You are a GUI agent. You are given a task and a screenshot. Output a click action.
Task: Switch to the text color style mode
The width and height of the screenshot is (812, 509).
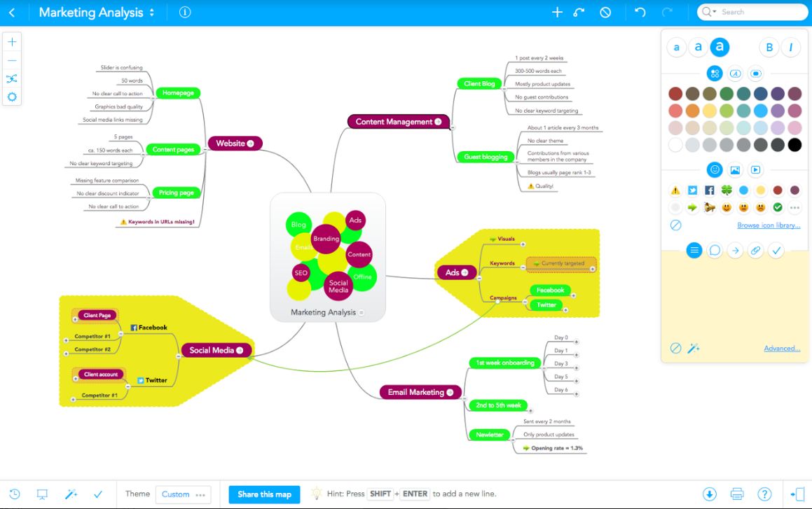click(735, 74)
